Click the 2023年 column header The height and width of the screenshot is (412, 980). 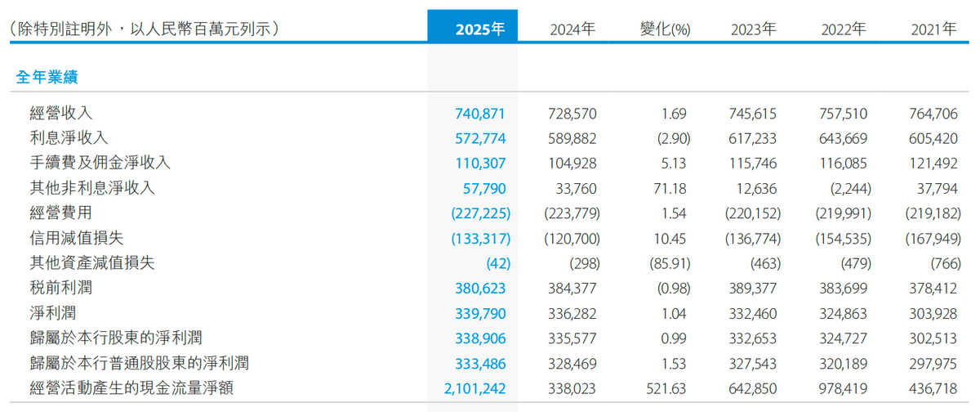coord(753,29)
